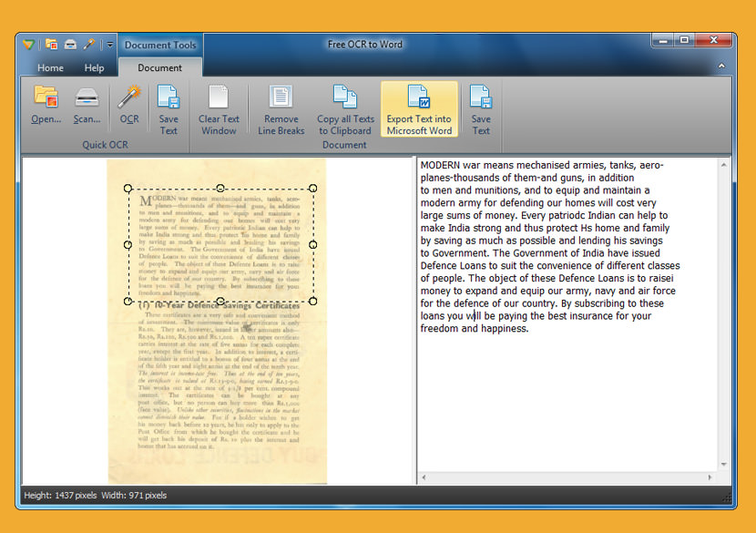The image size is (756, 533).
Task: Click the Scan scanner icon
Action: point(87,105)
